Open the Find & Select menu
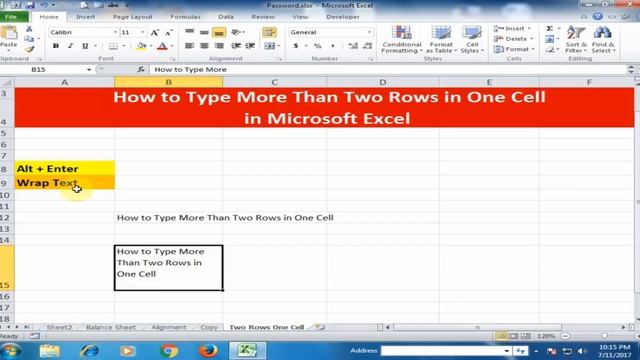The width and height of the screenshot is (640, 360). 603,40
